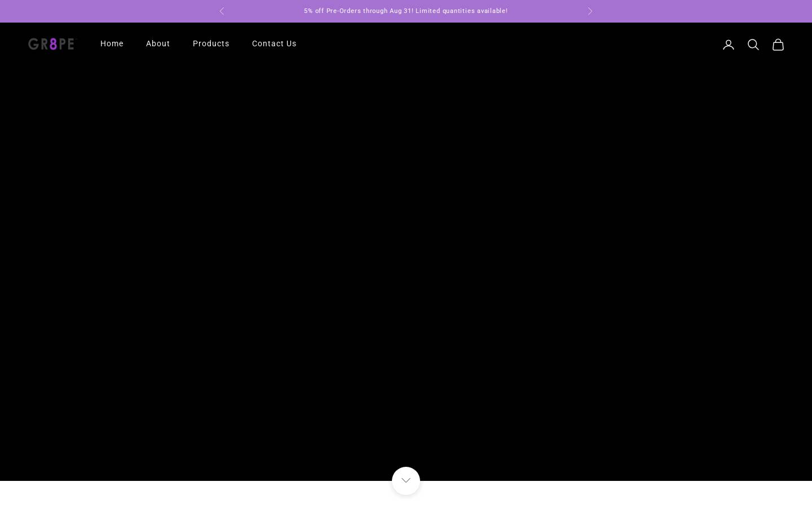Image resolution: width=812 pixels, height=508 pixels.
Task: Open the account login icon
Action: coord(729,45)
